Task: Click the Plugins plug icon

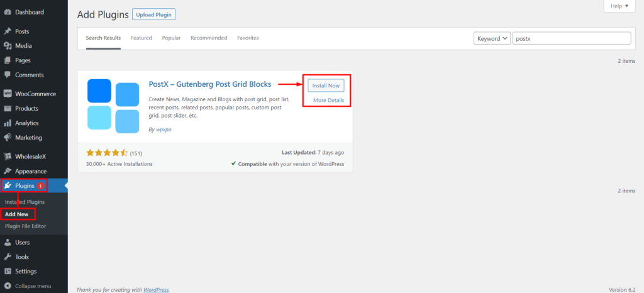Action: (x=8, y=186)
